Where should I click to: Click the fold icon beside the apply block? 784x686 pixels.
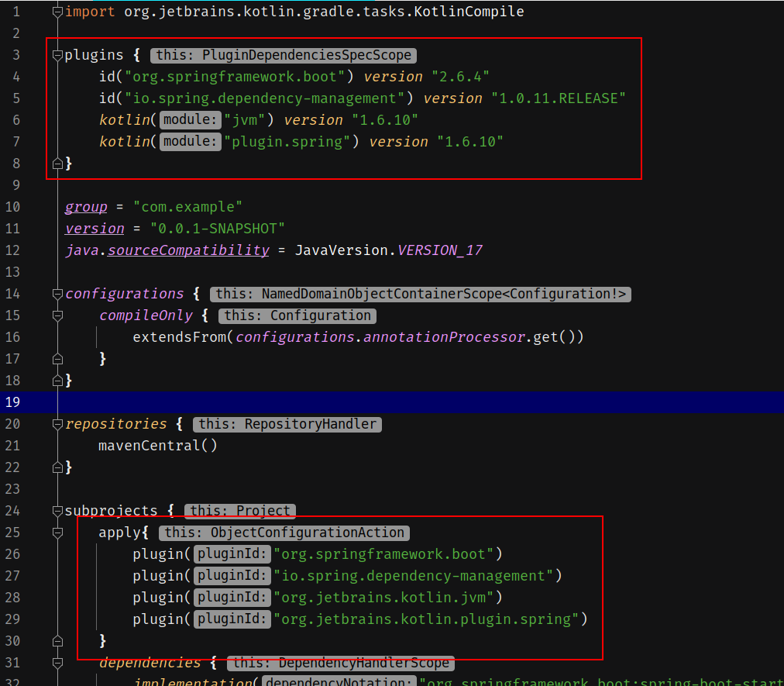click(57, 533)
